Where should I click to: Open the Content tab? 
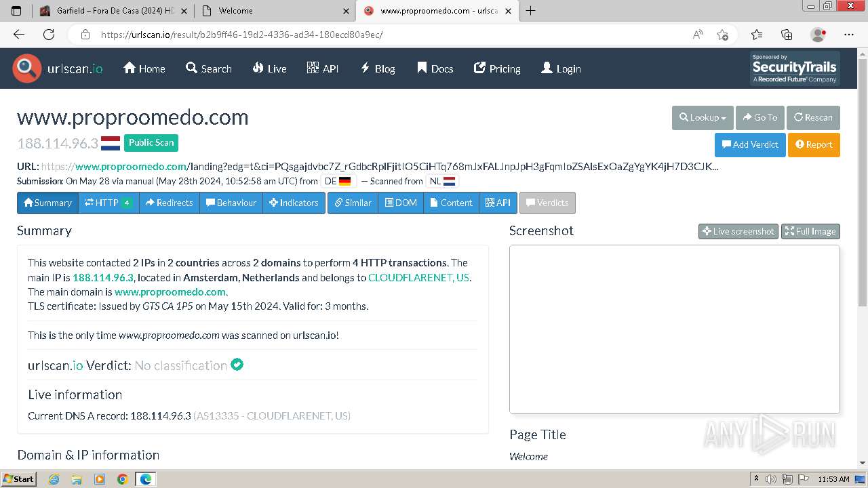point(451,203)
